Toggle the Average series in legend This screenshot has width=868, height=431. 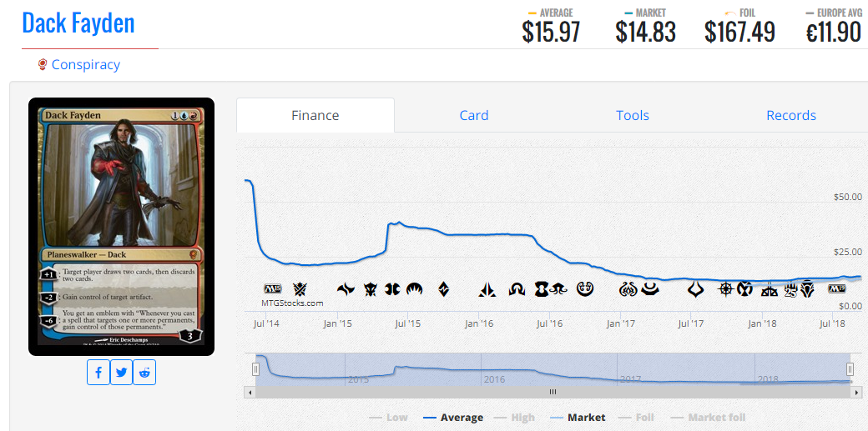[x=453, y=418]
